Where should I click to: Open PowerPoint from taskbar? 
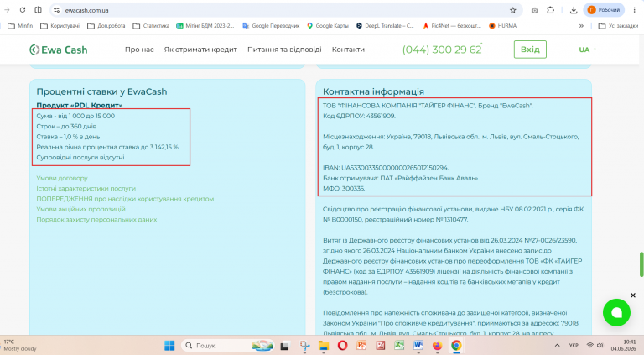point(361,346)
